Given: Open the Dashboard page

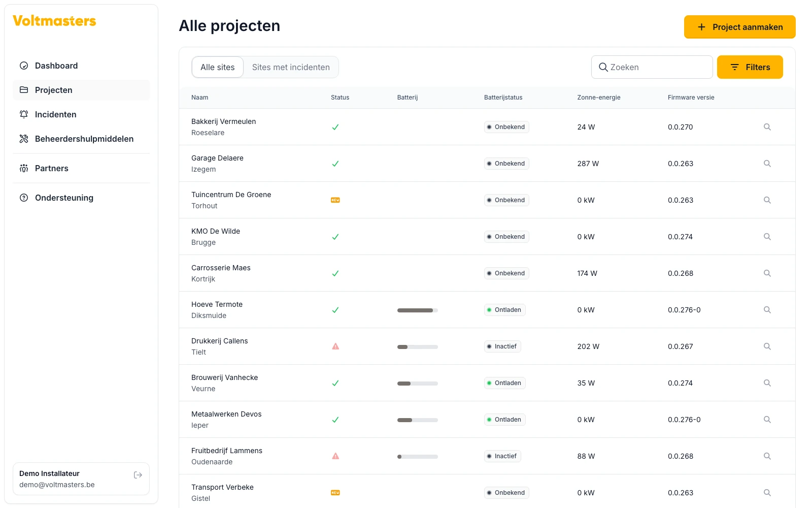Looking at the screenshot, I should click(x=81, y=66).
